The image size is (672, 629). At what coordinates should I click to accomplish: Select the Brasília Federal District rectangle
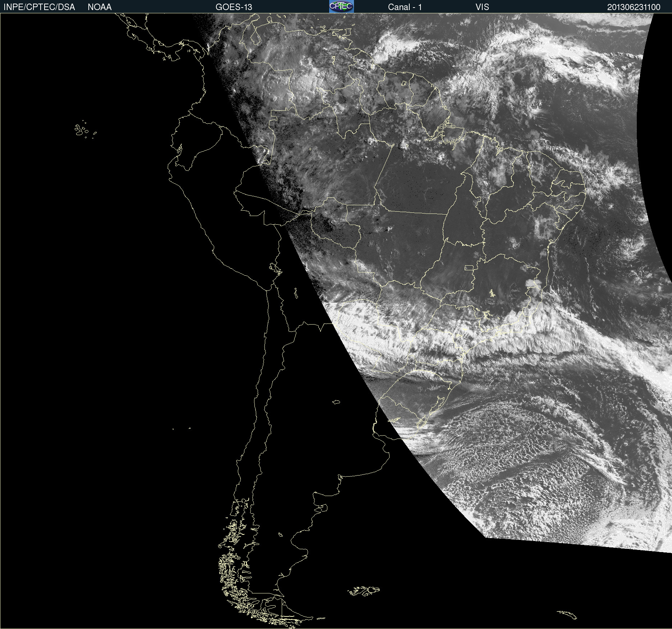(469, 267)
